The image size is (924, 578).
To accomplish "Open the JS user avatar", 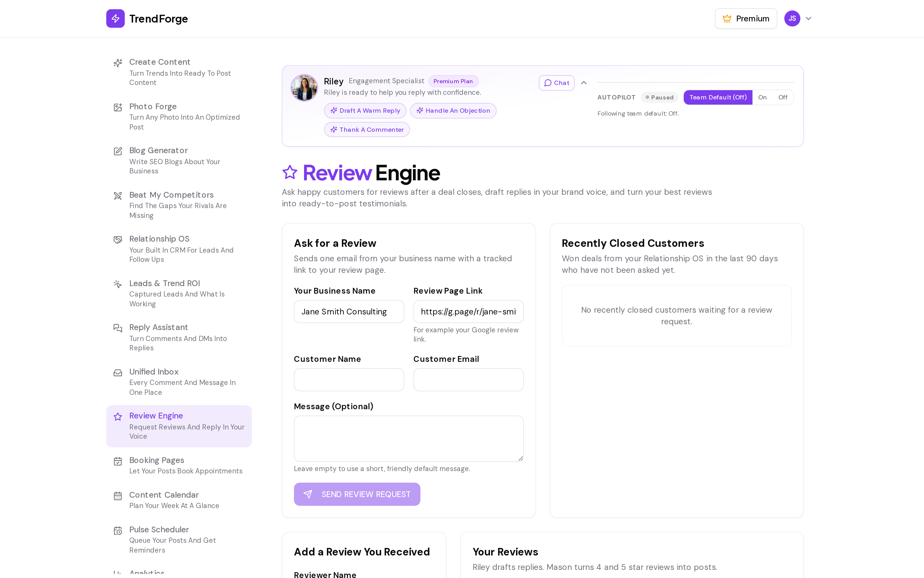I will click(792, 18).
